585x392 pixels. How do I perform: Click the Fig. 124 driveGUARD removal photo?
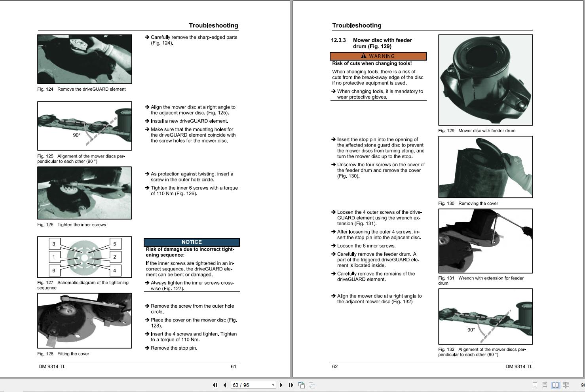click(x=85, y=59)
